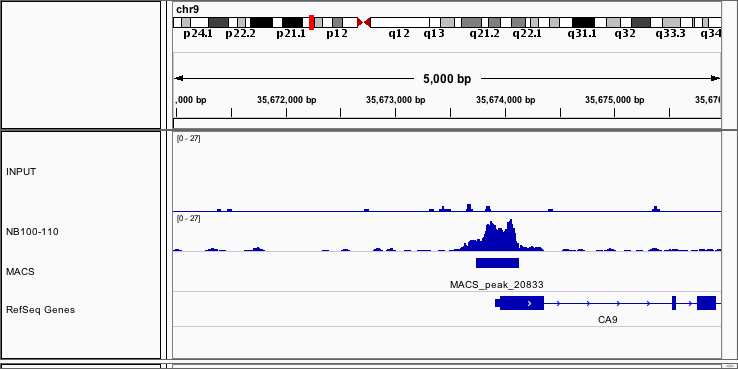The image size is (738, 369).
Task: Click the last visible CA9 exon block
Action: click(706, 303)
